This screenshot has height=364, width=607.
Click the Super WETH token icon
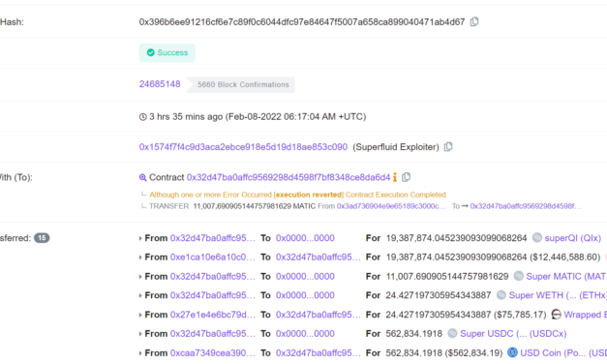[x=501, y=294]
